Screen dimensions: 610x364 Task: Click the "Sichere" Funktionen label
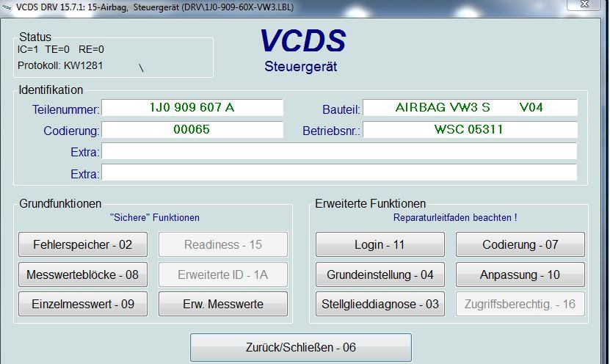[155, 217]
